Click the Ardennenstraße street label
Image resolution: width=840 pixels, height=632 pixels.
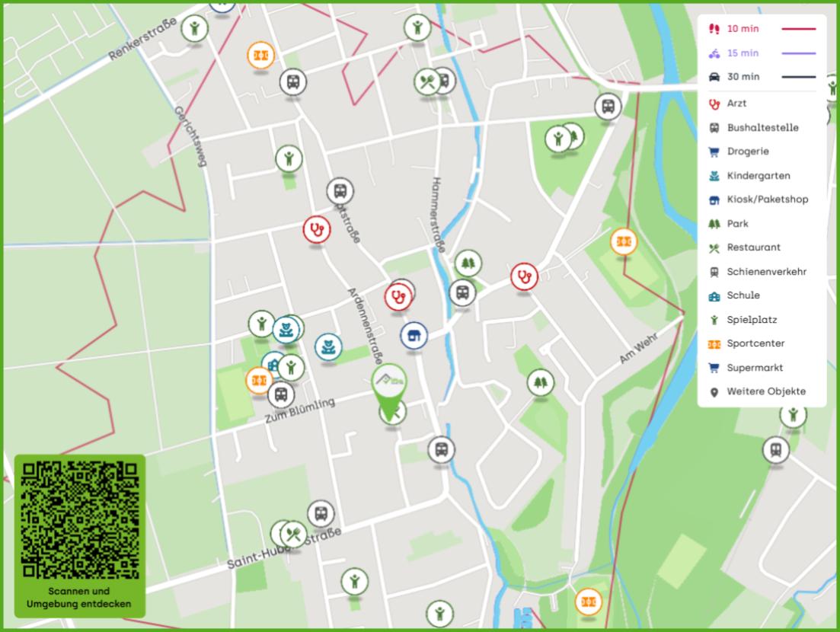pyautogui.click(x=366, y=326)
